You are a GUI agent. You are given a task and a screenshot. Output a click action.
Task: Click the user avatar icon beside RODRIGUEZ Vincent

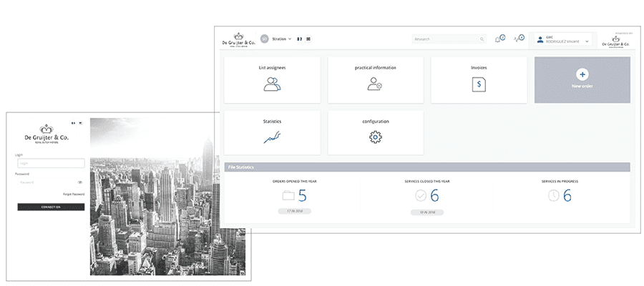pyautogui.click(x=540, y=39)
